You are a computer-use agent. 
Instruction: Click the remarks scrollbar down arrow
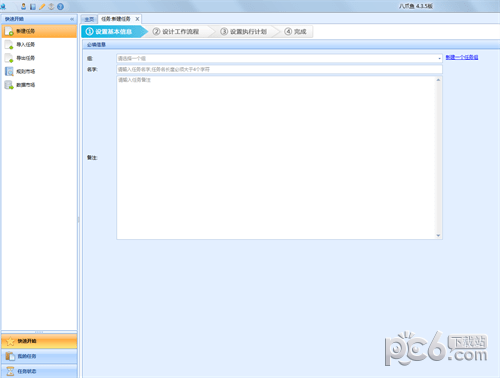[438, 235]
